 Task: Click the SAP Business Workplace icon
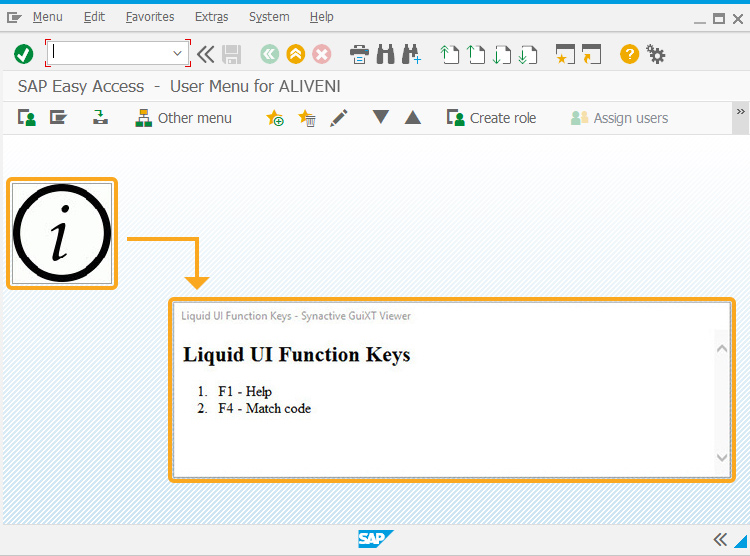pyautogui.click(x=100, y=118)
